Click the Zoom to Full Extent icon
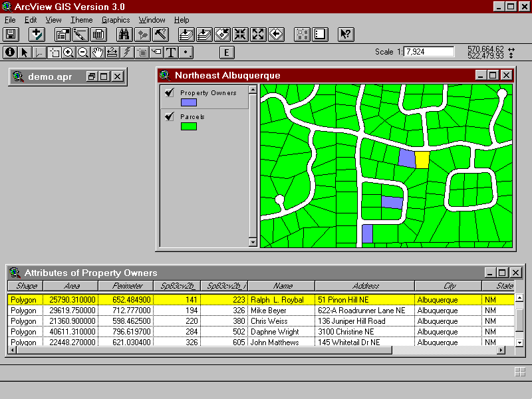This screenshot has height=399, width=532. pyautogui.click(x=187, y=35)
